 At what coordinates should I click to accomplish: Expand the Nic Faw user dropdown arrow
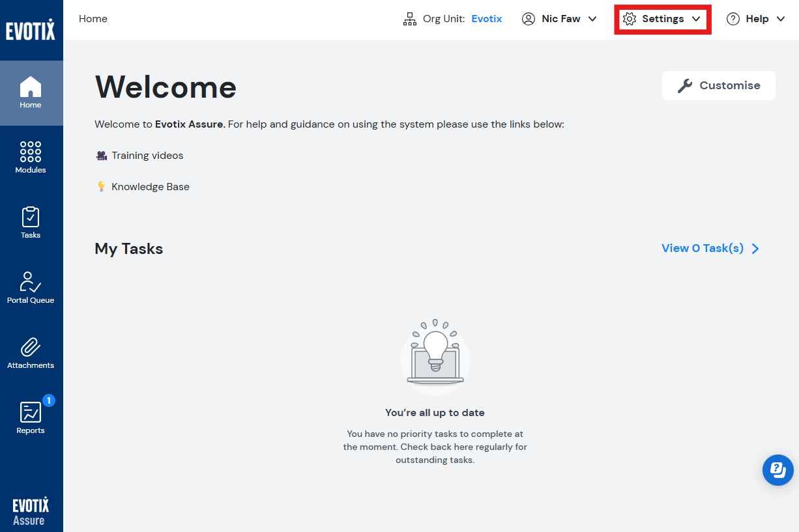pos(592,19)
